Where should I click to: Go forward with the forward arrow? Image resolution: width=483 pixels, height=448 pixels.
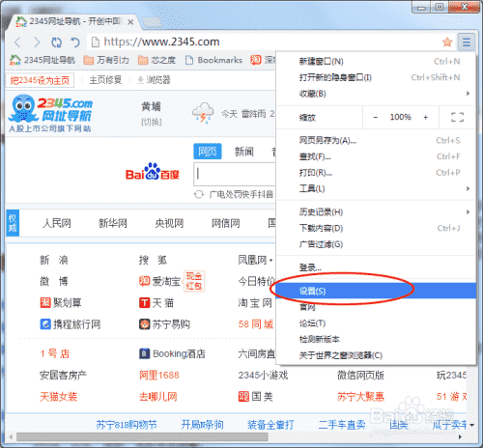[x=37, y=42]
